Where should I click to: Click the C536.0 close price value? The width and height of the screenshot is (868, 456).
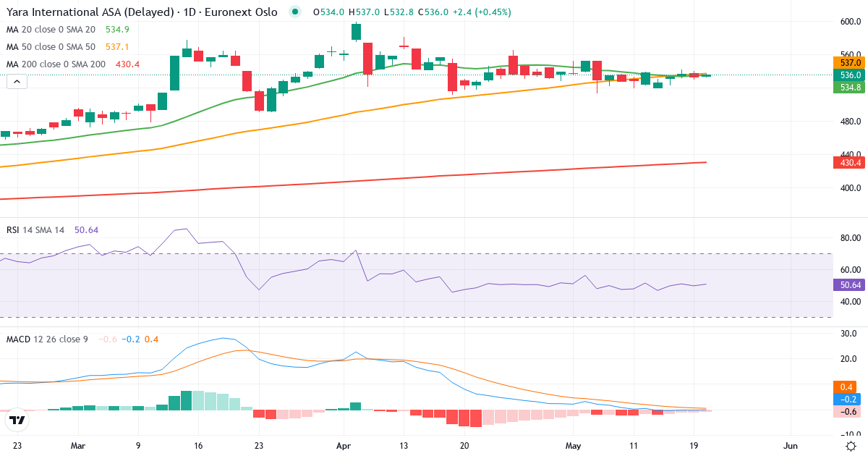point(433,12)
